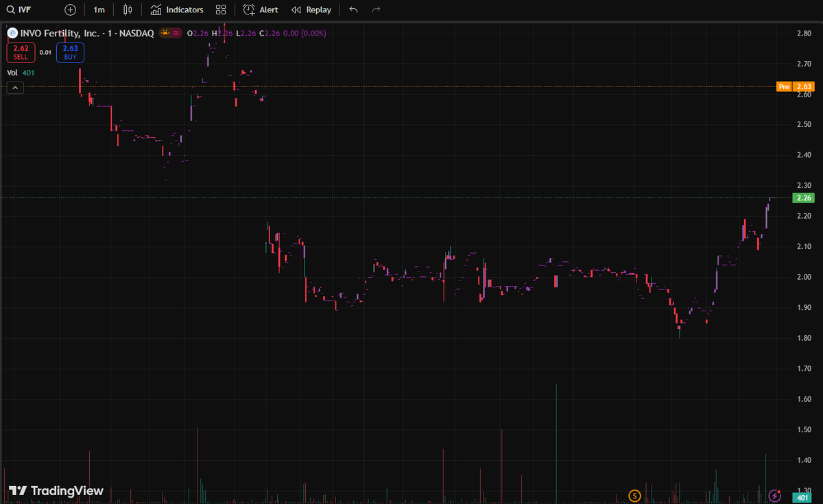This screenshot has height=504, width=823.
Task: Click the 0.01 spread value
Action: tap(45, 52)
